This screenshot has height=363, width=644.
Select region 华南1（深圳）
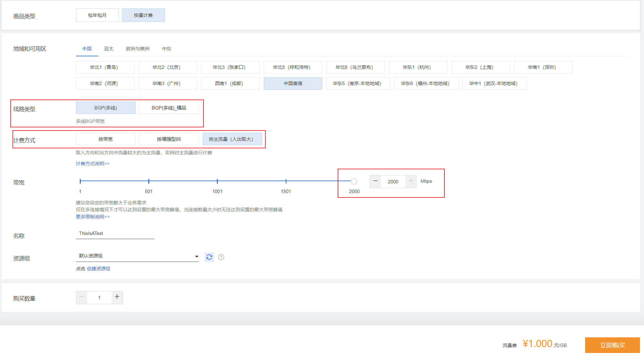click(543, 67)
